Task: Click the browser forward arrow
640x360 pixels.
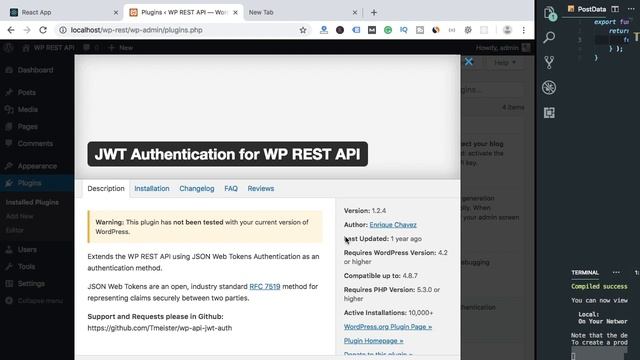Action: (x=27, y=30)
